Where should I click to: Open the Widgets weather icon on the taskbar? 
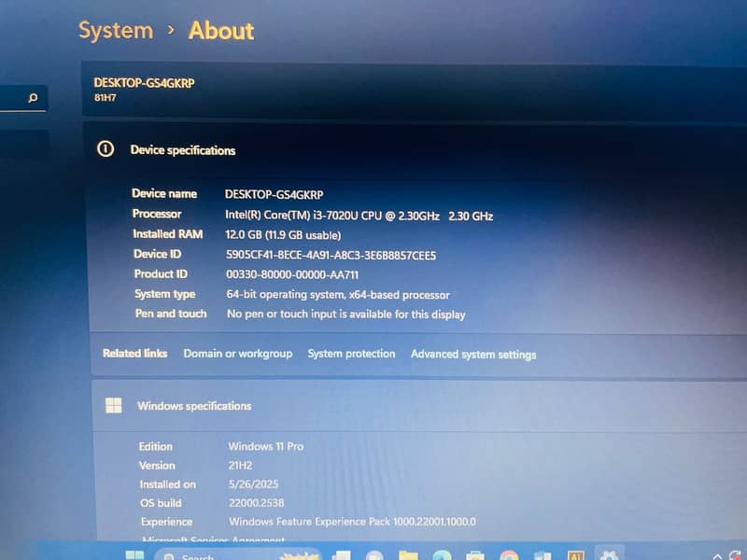click(x=299, y=554)
